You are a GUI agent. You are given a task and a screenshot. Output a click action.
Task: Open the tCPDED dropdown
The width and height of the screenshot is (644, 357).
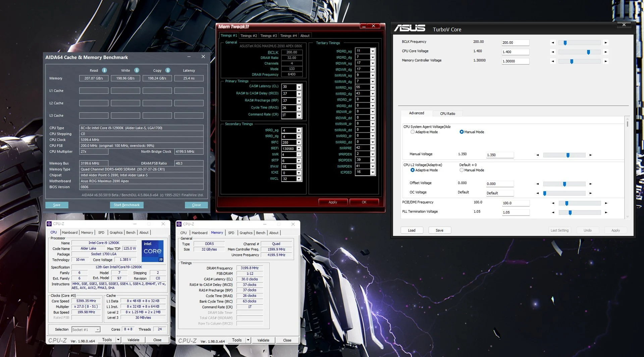pos(372,172)
